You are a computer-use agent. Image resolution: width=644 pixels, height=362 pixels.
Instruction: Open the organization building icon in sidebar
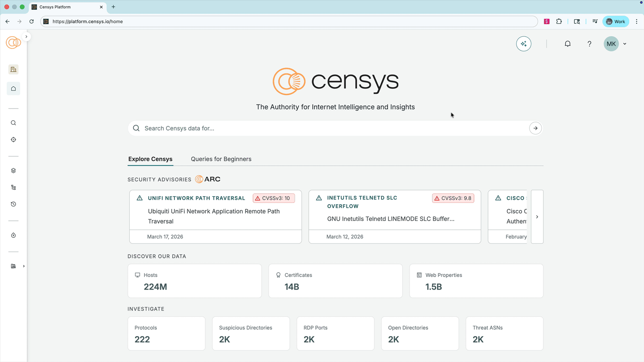[13, 69]
